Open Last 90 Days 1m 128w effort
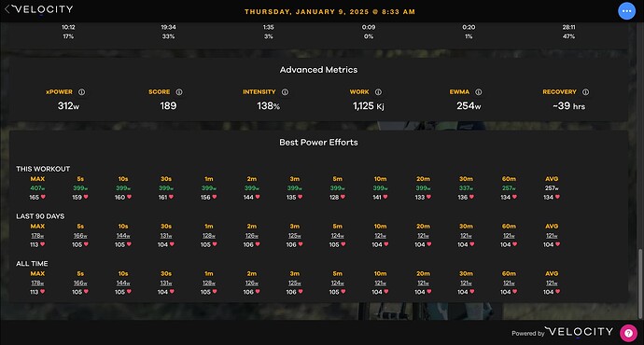The width and height of the screenshot is (644, 345). point(209,236)
